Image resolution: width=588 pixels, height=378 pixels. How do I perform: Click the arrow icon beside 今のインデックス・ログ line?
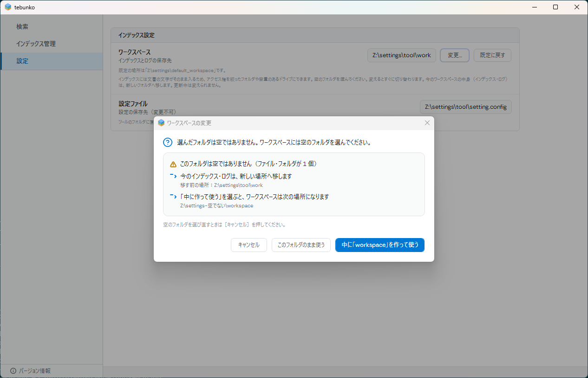tap(173, 176)
